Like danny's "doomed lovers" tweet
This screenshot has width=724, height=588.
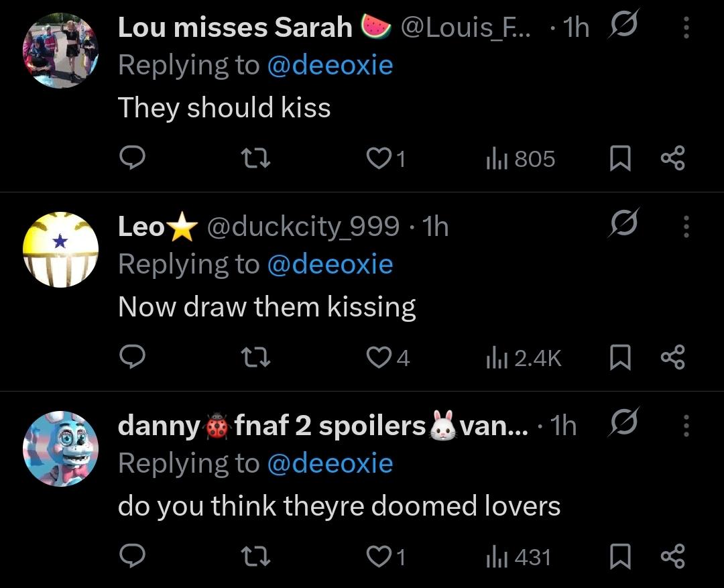tap(379, 557)
